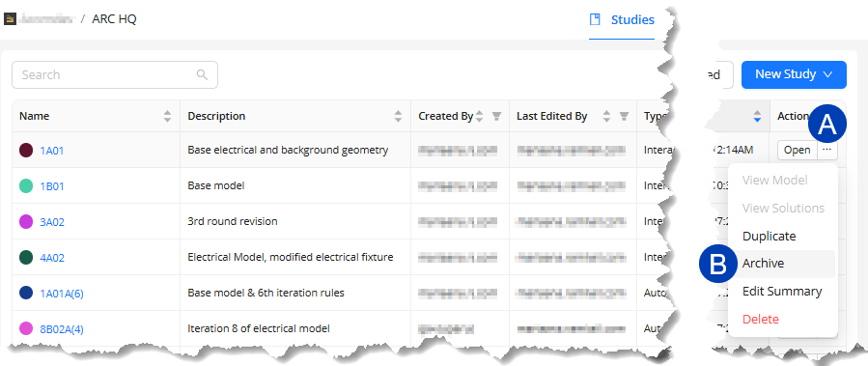Screen dimensions: 868x366
Task: Click '3rd round revision' description
Action: 233,221
